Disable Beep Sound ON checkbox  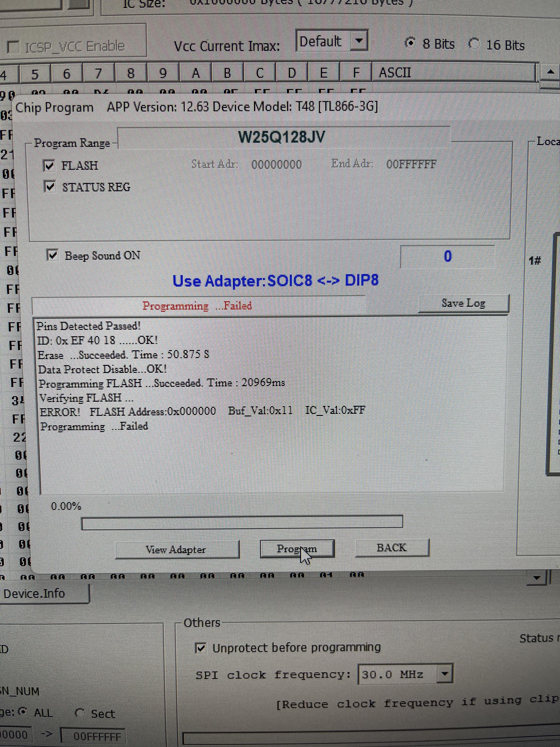click(x=52, y=255)
